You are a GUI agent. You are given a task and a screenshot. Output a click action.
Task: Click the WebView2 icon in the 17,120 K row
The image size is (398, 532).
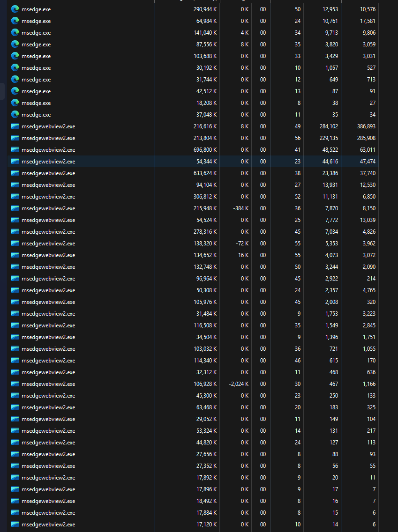click(x=15, y=524)
